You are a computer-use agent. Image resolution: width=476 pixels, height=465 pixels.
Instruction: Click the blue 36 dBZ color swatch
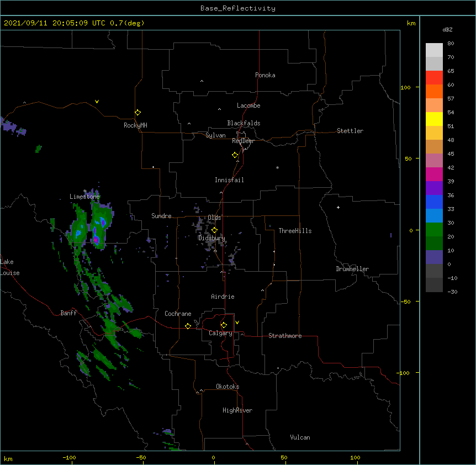tap(434, 202)
